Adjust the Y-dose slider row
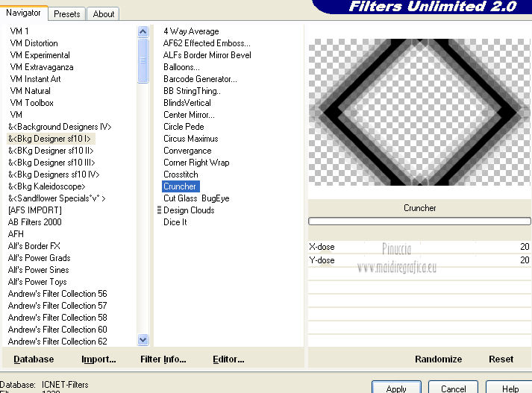The height and width of the screenshot is (393, 532). [x=419, y=260]
